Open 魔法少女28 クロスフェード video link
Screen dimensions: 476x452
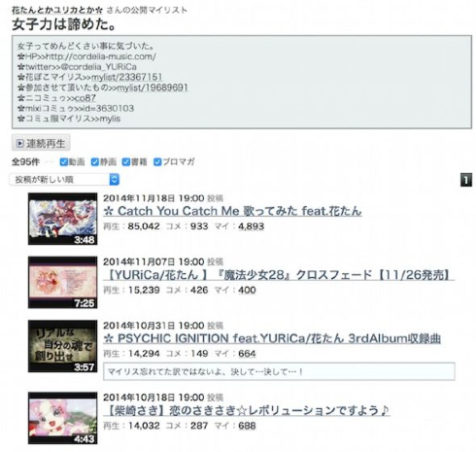click(279, 275)
